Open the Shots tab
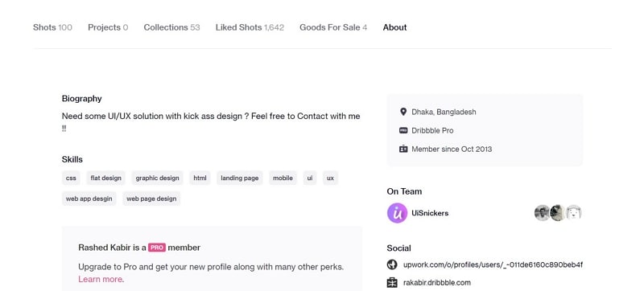 click(x=52, y=27)
